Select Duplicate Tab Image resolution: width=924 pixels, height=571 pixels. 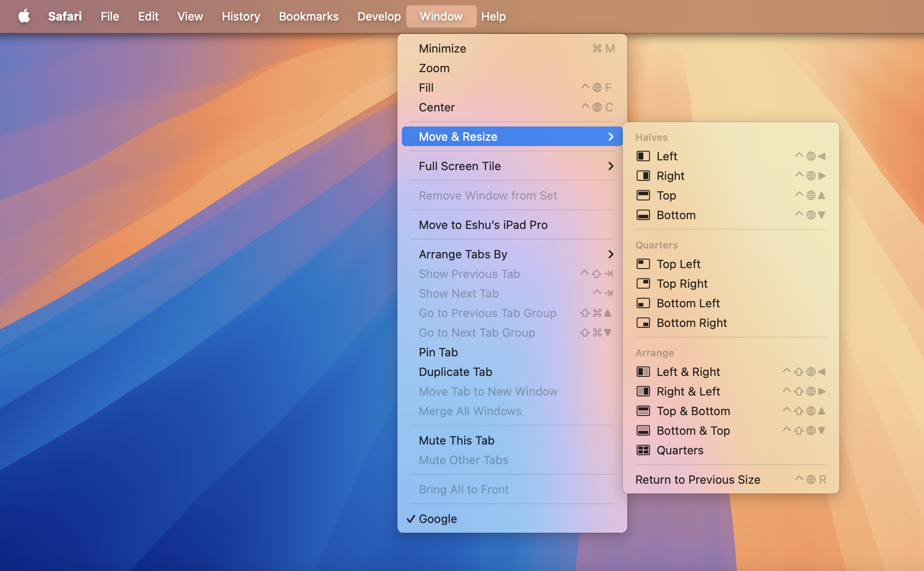[x=512, y=372]
